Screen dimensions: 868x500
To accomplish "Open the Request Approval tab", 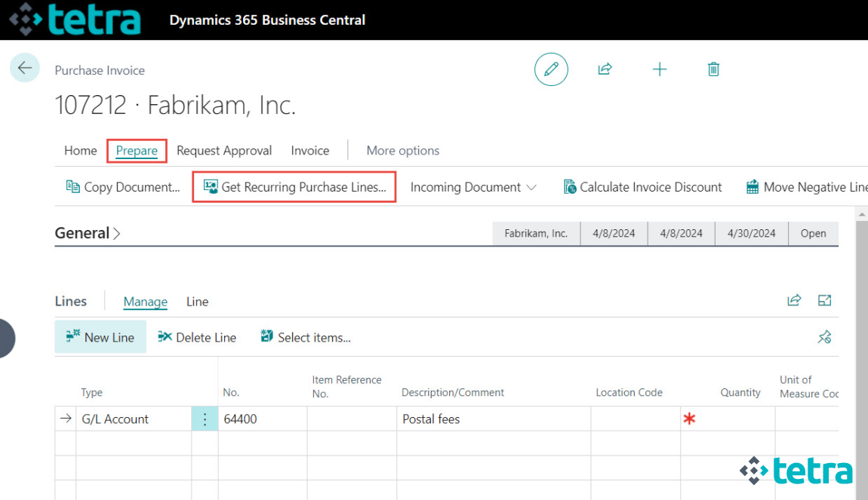I will tap(223, 150).
